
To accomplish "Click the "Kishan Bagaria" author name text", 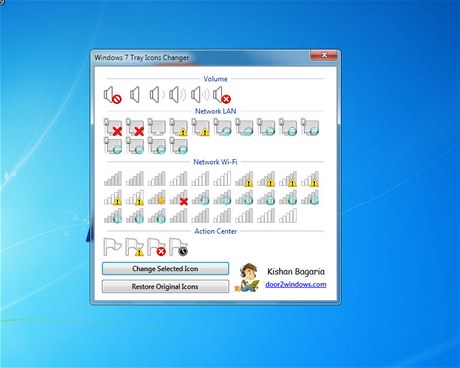I will [296, 272].
